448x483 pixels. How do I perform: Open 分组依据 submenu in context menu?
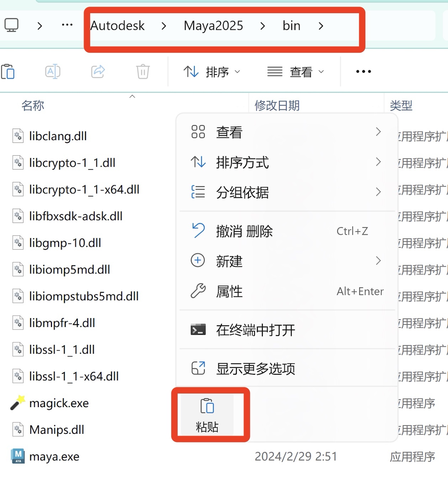click(287, 192)
